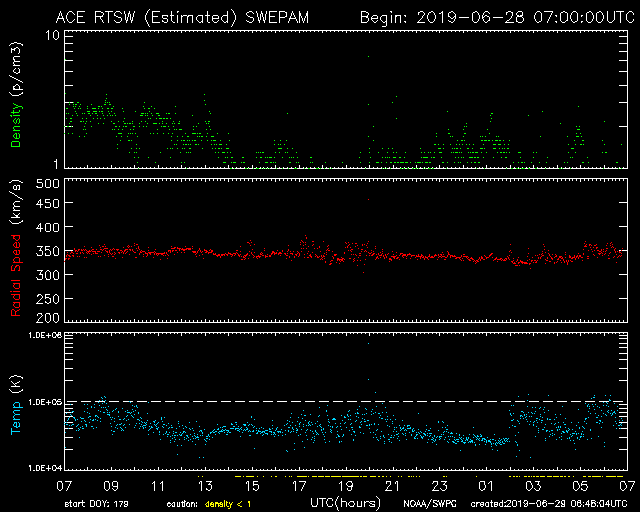Select the red Radial Speed (km/s) axis label
This screenshot has height=512, width=640.
(16, 252)
